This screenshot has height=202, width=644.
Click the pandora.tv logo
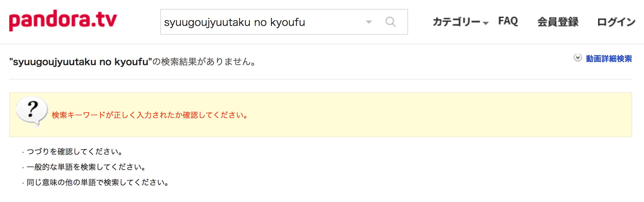click(63, 20)
